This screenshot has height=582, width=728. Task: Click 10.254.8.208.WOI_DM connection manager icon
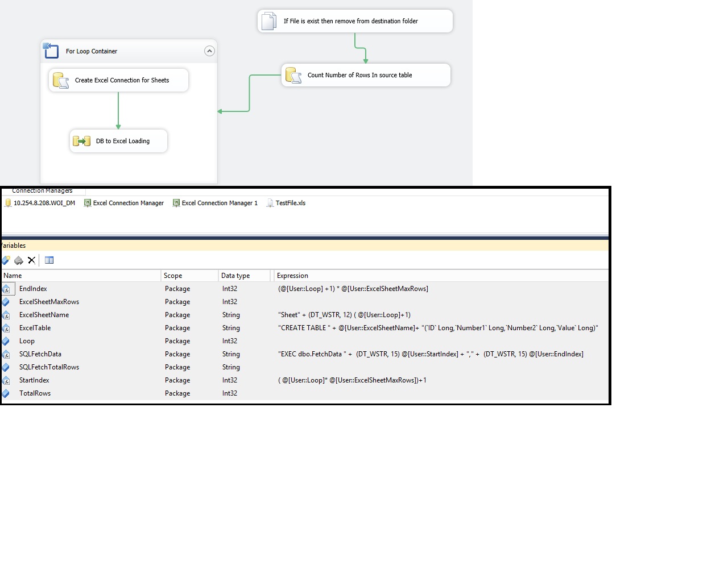8,203
